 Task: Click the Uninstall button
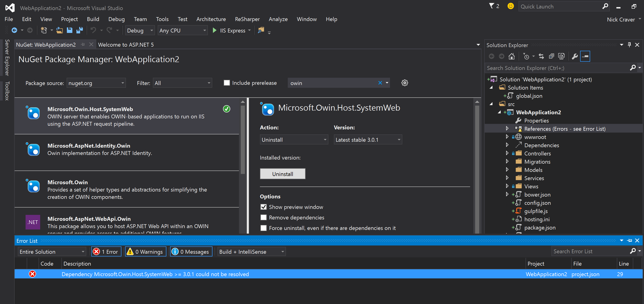283,174
